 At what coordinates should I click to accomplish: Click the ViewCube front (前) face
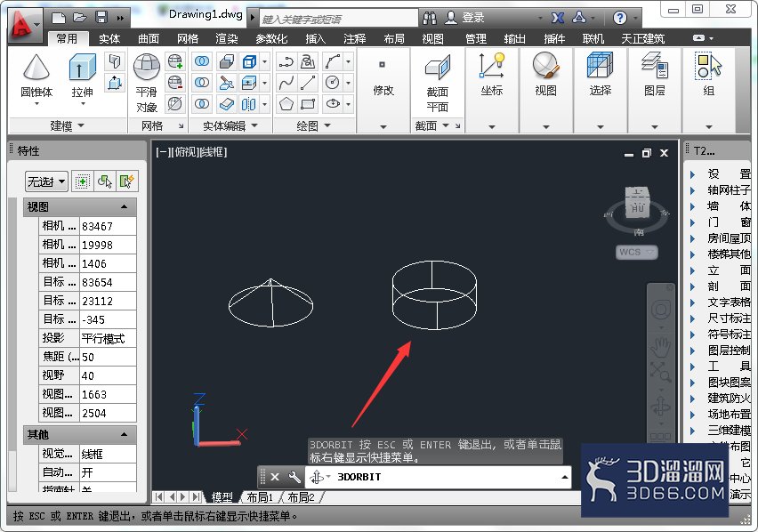[x=638, y=208]
